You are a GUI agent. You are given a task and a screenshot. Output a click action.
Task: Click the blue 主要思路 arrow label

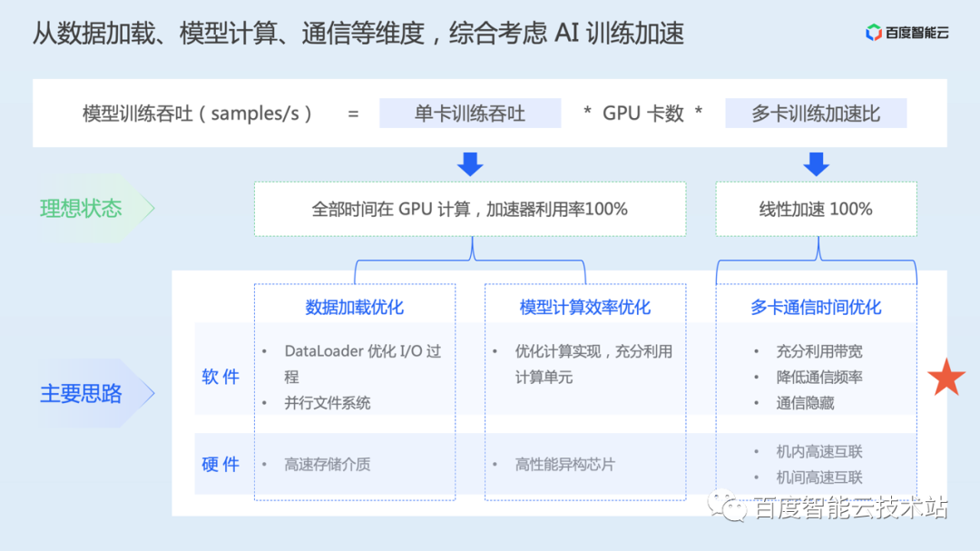(80, 394)
